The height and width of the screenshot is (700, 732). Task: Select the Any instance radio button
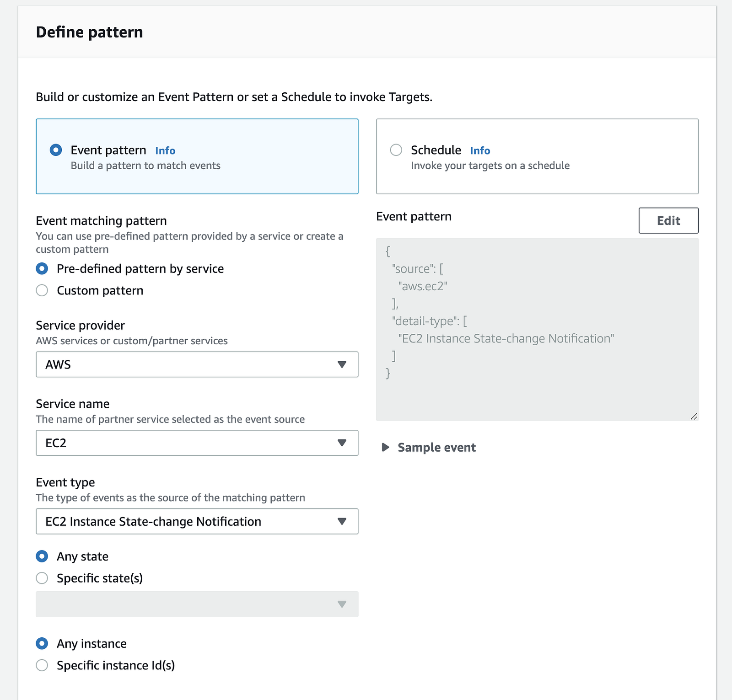pyautogui.click(x=42, y=644)
